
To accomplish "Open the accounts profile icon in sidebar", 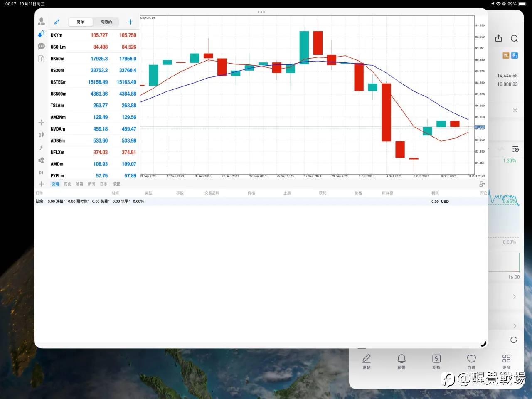I will [x=41, y=21].
